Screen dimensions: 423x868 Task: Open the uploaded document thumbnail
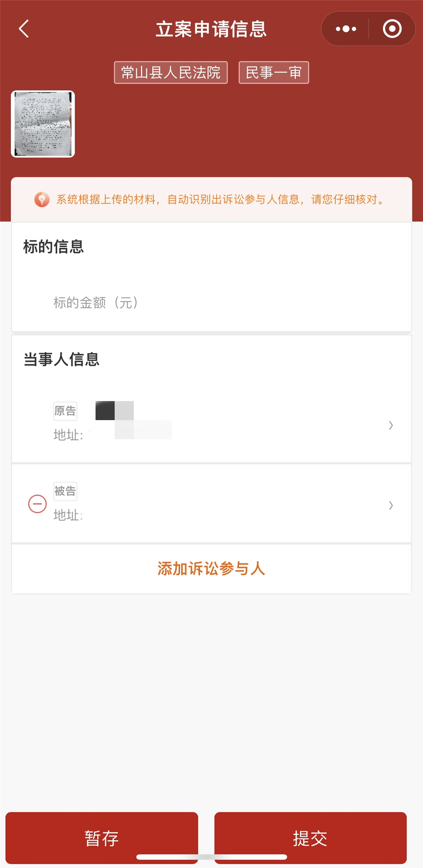point(43,124)
